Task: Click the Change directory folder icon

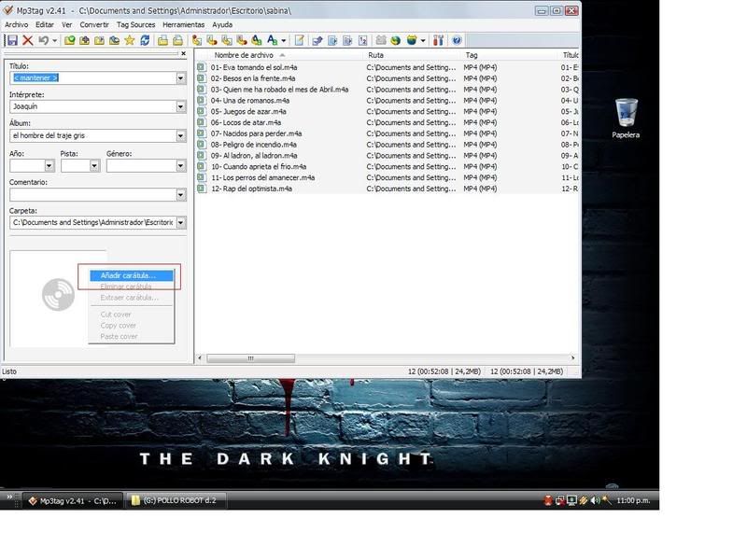Action: click(x=69, y=40)
